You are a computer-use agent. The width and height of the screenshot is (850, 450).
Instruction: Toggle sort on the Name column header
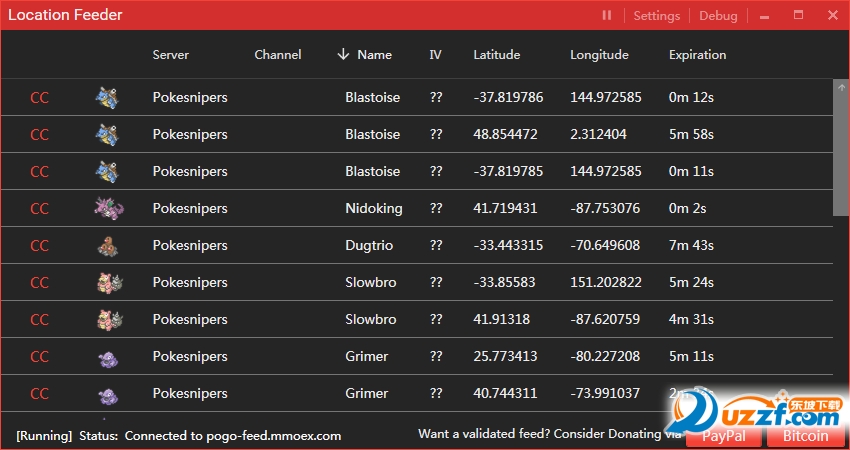click(374, 55)
